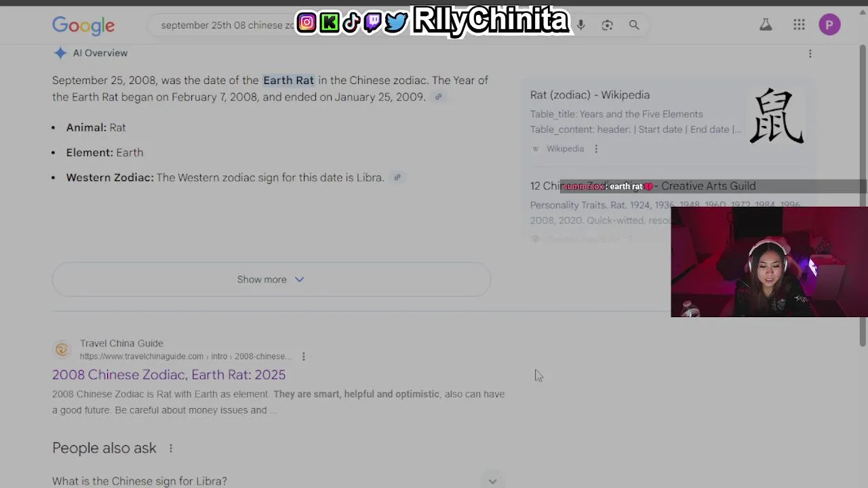Screen dimensions: 868x488
Task: Open Wikipedia source three-dot menu
Action: [x=596, y=148]
